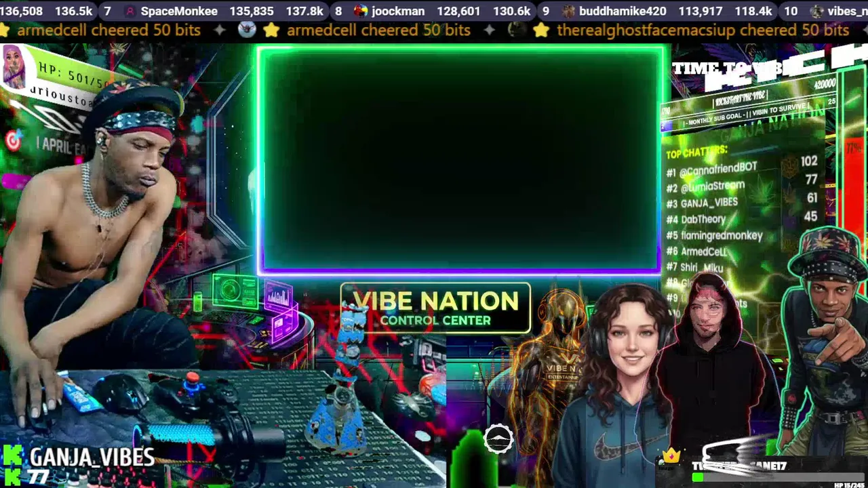Select top chatter #6 ArmedCeLL

coord(696,251)
